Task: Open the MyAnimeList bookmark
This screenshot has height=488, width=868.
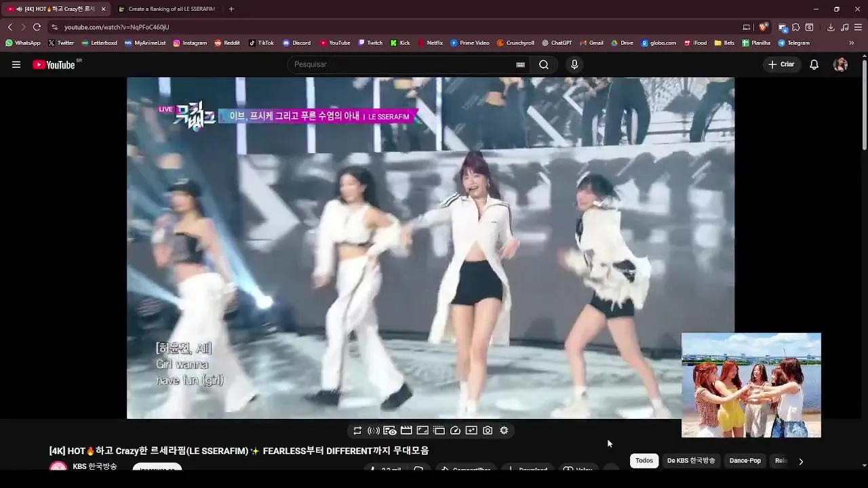Action: tap(145, 43)
